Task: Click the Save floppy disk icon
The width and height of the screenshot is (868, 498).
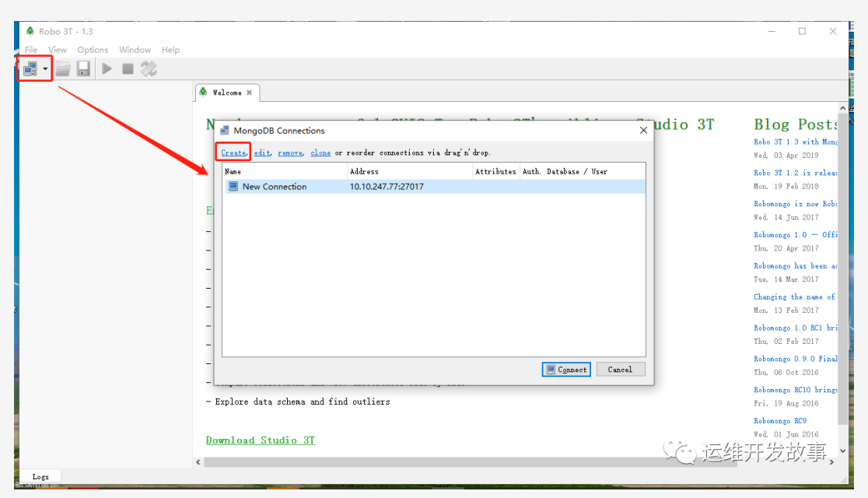Action: point(83,68)
